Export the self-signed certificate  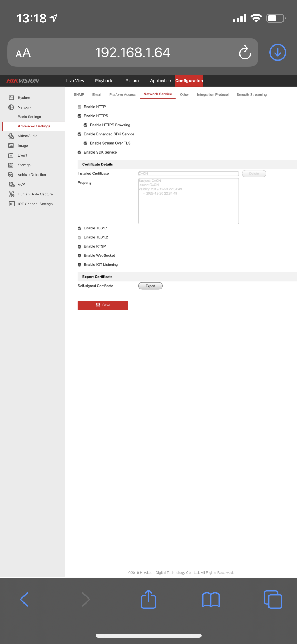[x=150, y=286]
